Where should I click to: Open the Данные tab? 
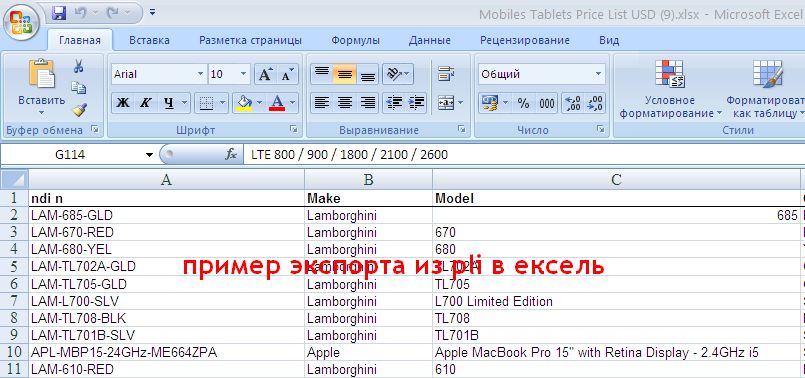point(430,40)
